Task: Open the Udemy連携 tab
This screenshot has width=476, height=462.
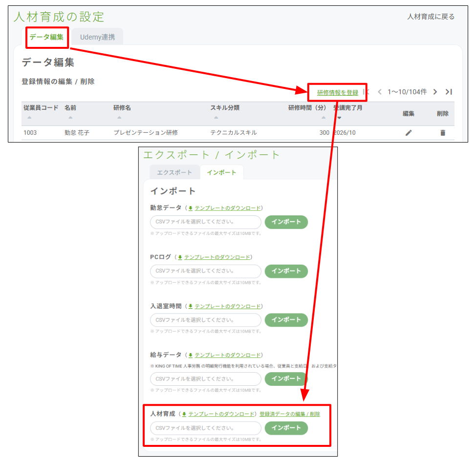Action: [x=97, y=37]
